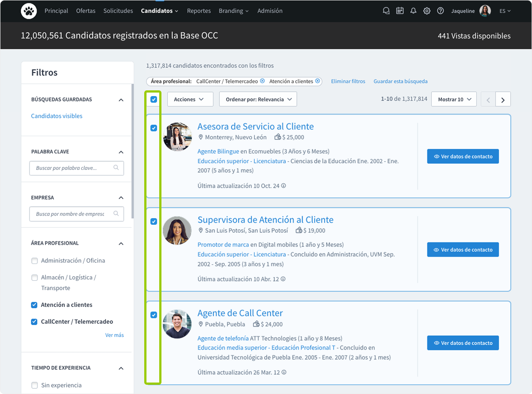Open the Reportes menu item

click(x=199, y=11)
